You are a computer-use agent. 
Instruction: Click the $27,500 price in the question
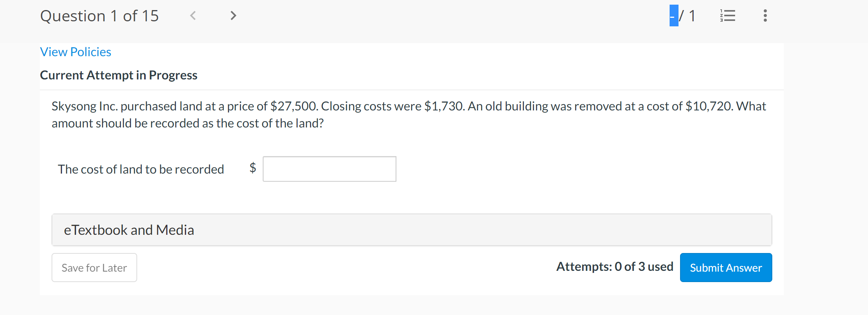tap(294, 106)
